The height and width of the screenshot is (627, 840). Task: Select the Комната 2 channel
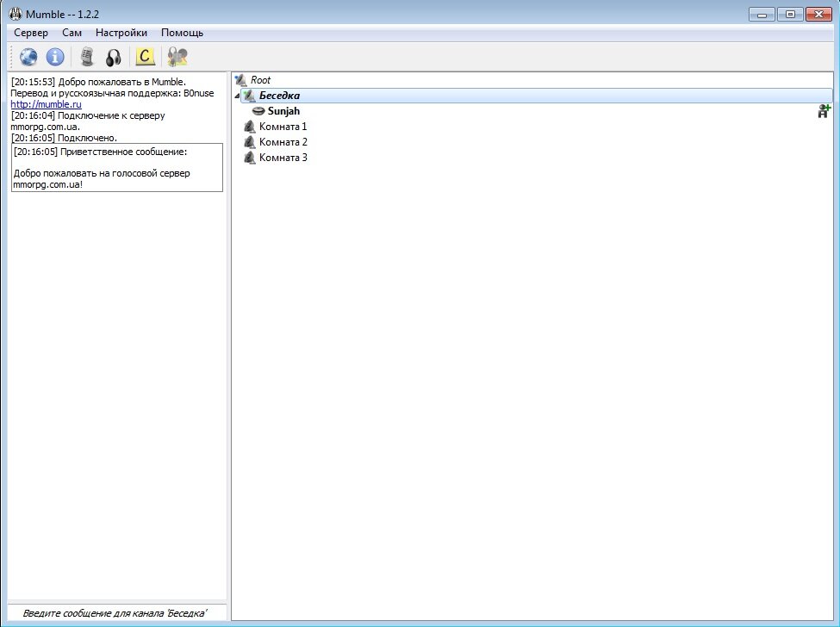(283, 142)
